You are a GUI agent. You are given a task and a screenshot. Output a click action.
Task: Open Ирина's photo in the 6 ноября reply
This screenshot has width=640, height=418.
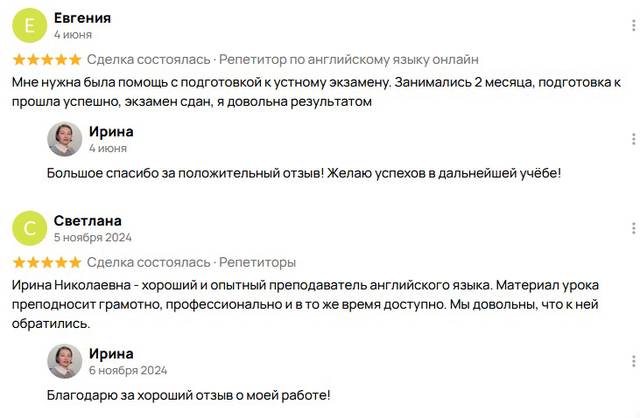pos(65,361)
